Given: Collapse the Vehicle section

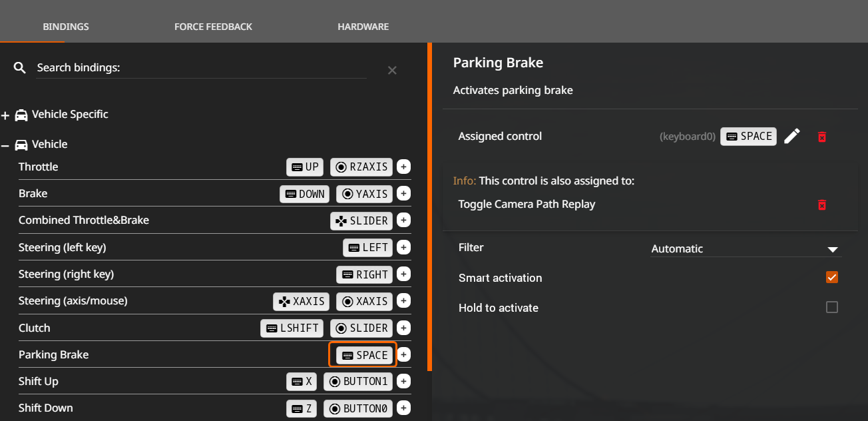Looking at the screenshot, I should coord(6,144).
